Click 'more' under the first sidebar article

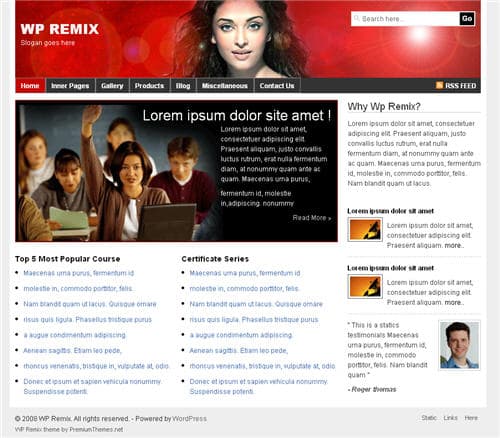coord(454,245)
